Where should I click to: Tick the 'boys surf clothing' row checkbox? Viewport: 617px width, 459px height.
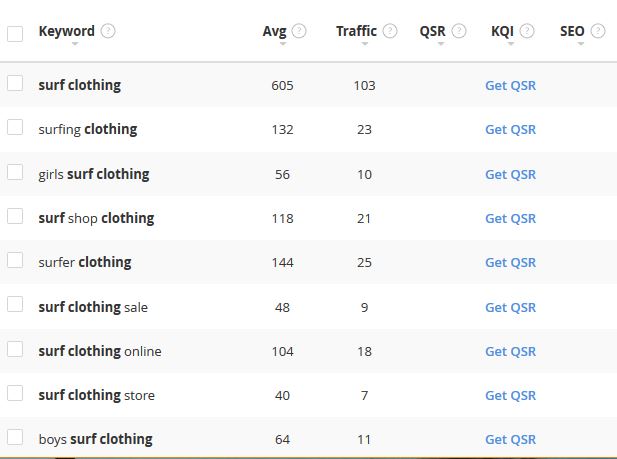click(15, 437)
